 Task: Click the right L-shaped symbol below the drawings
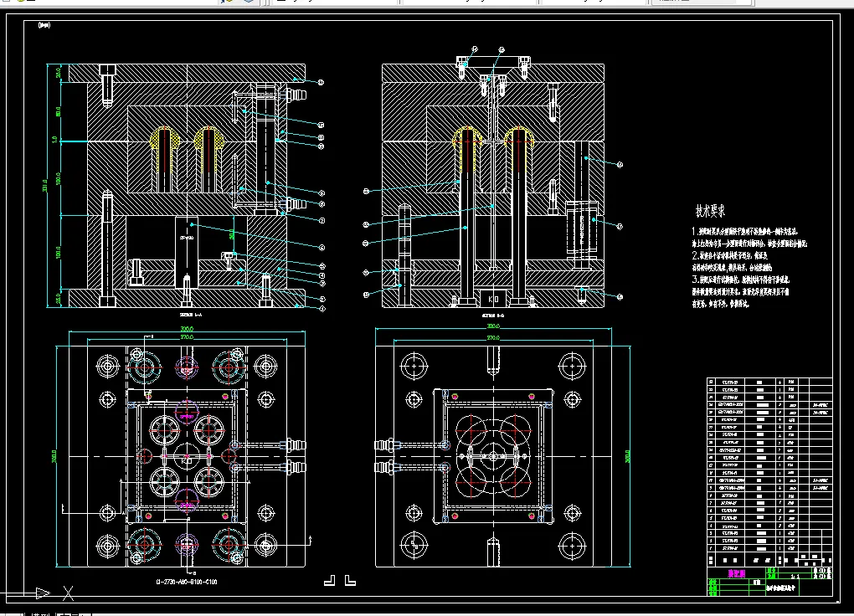click(350, 581)
